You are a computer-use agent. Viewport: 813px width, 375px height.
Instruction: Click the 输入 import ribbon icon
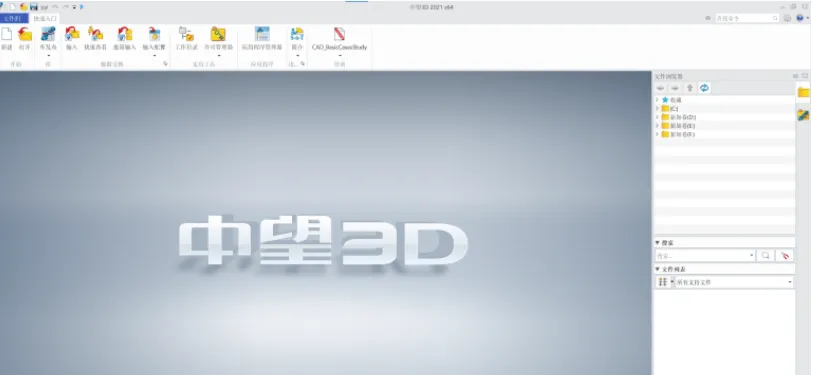[72, 35]
